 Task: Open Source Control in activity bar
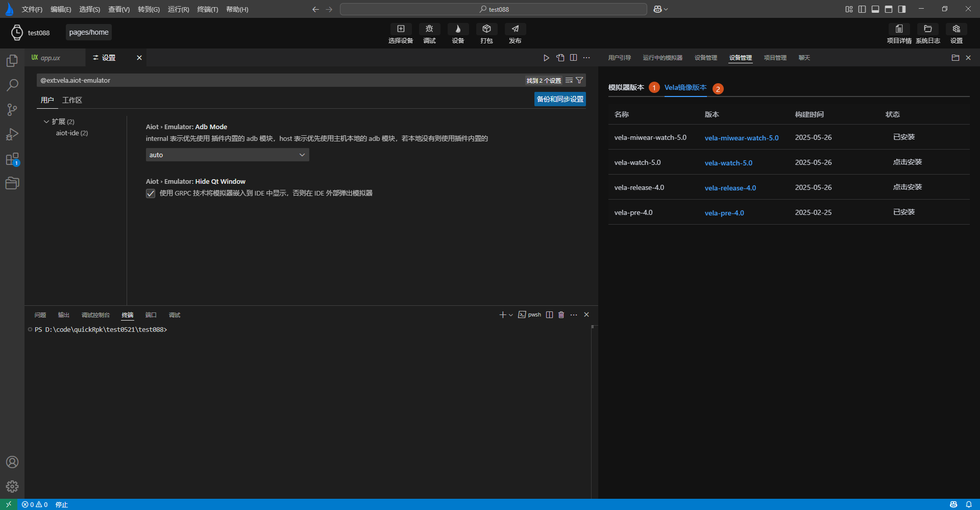[12, 109]
